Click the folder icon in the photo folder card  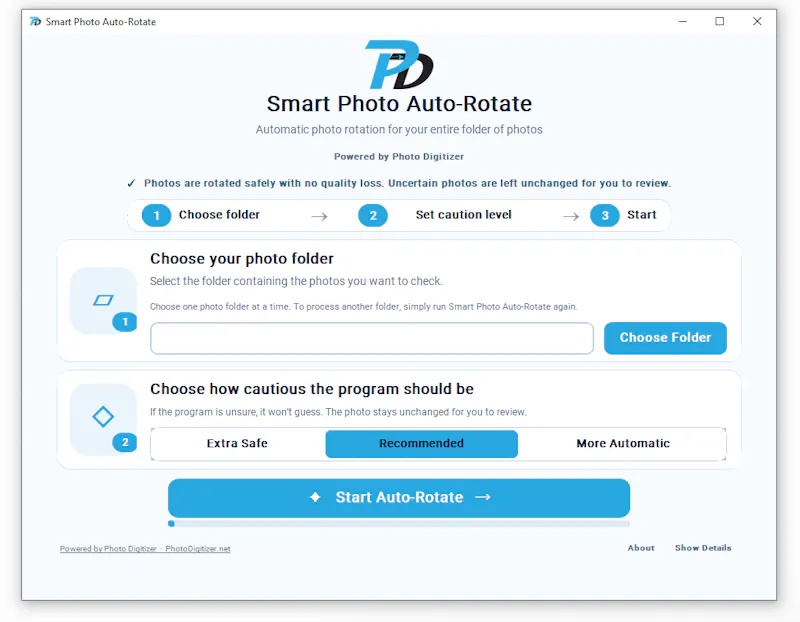[103, 300]
